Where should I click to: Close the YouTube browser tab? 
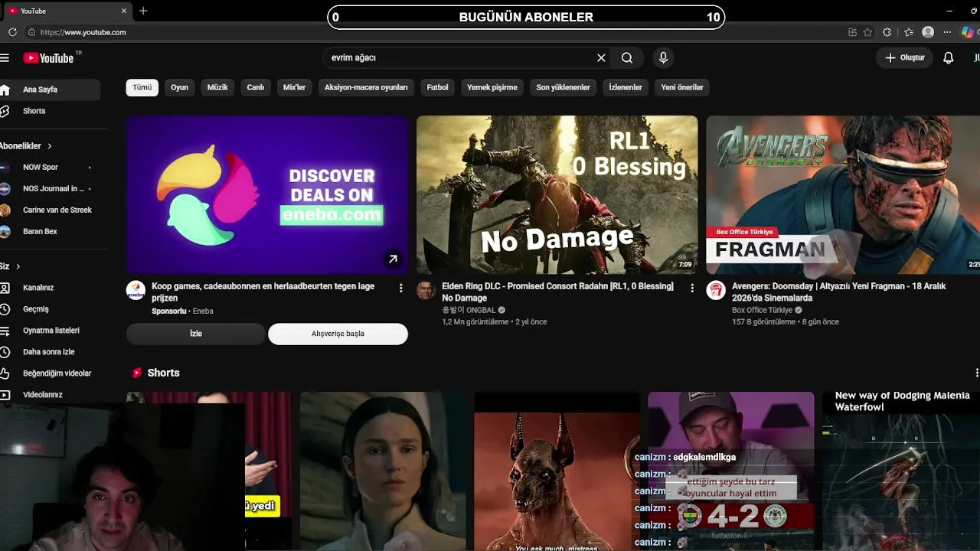[124, 11]
